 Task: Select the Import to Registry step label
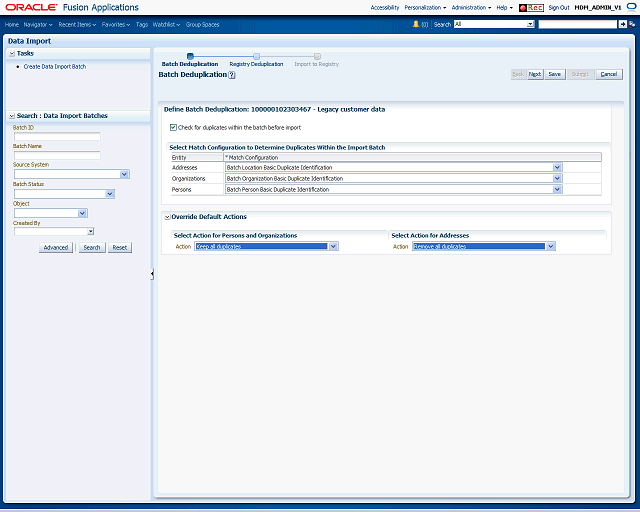[x=317, y=64]
